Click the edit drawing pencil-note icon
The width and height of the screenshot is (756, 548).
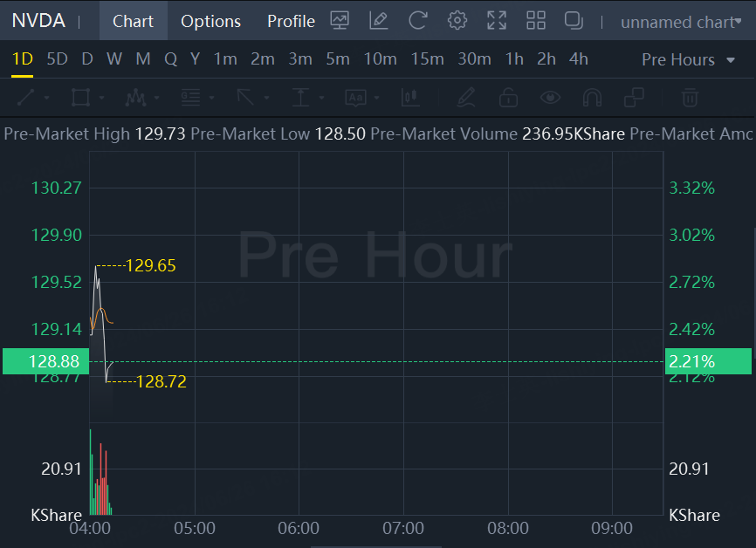[x=379, y=21]
